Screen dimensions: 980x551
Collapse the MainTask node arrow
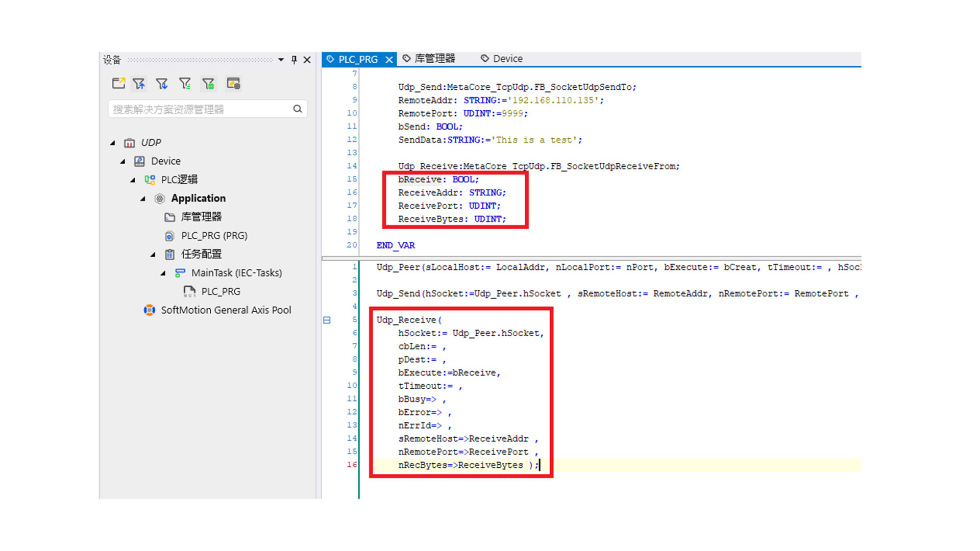pos(163,273)
